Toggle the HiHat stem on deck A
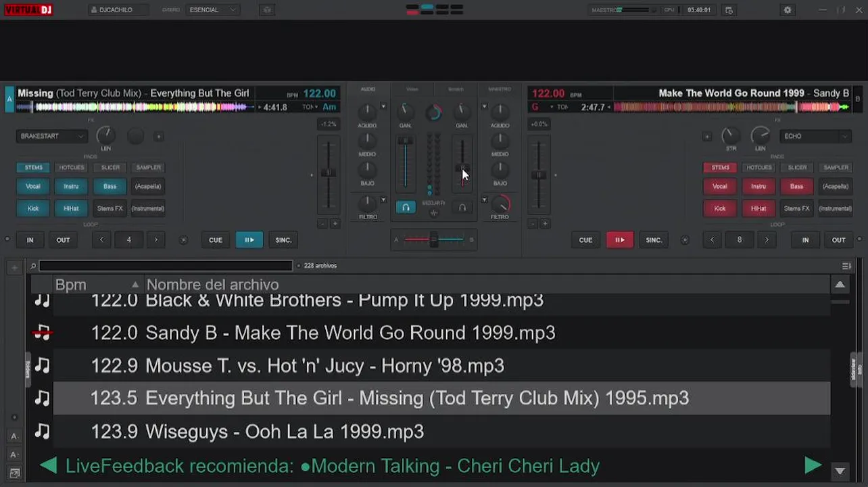868x487 pixels. pyautogui.click(x=71, y=208)
